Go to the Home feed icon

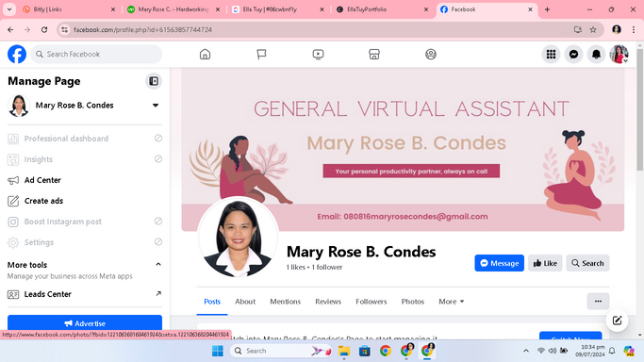point(205,54)
